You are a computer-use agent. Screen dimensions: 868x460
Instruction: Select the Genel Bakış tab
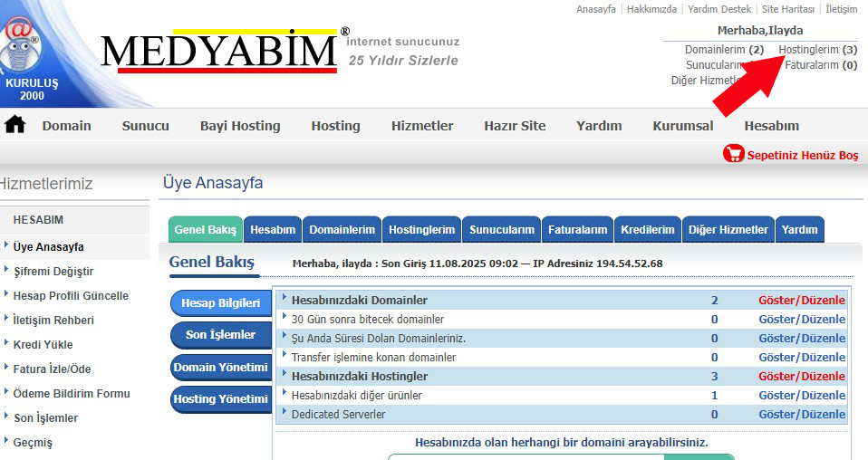[x=206, y=230]
